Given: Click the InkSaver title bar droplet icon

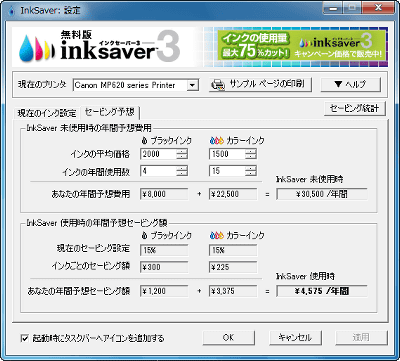Looking at the screenshot, I should 12,10.
